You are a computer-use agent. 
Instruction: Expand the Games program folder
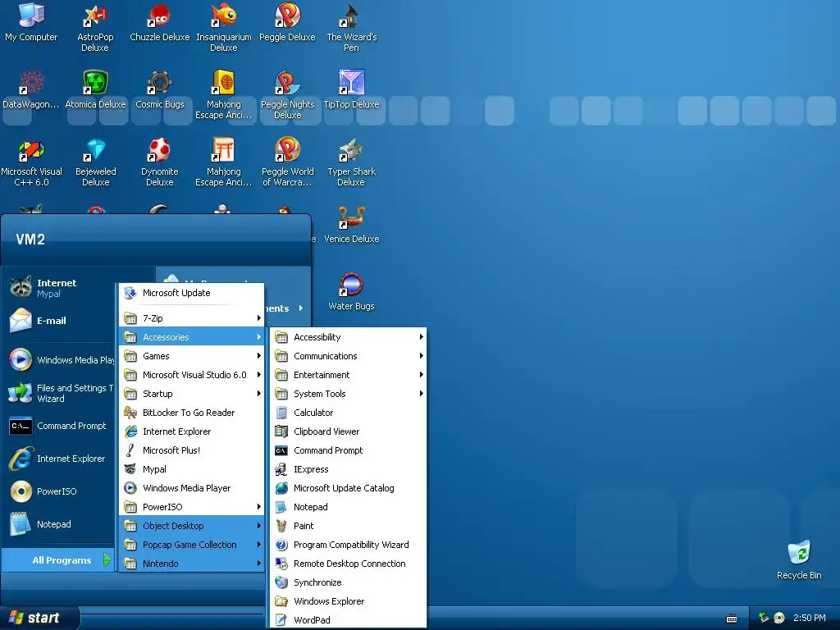point(192,356)
